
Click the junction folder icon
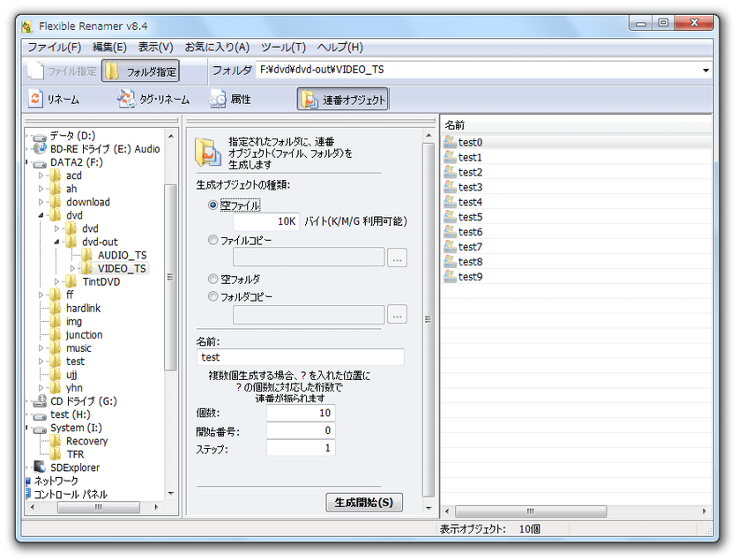[x=56, y=334]
